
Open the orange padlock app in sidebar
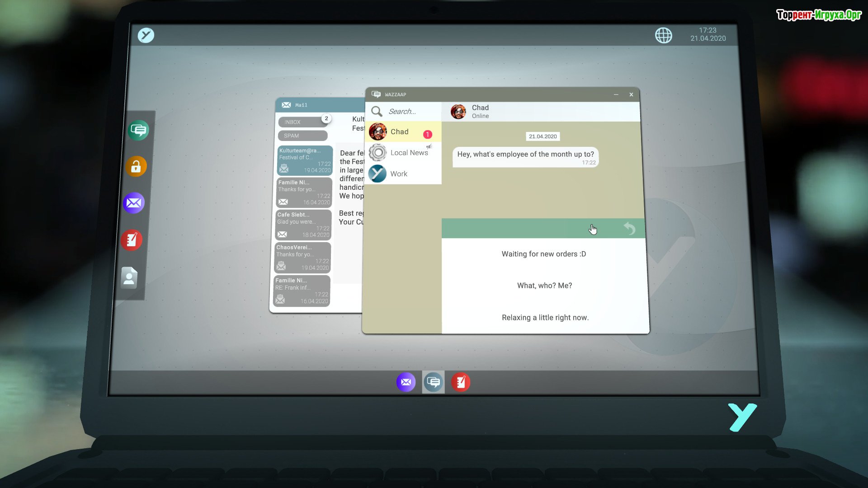coord(136,167)
